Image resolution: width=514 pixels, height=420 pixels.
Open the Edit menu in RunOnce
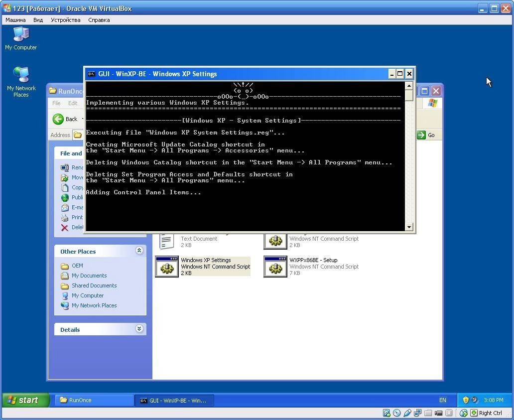pyautogui.click(x=72, y=103)
